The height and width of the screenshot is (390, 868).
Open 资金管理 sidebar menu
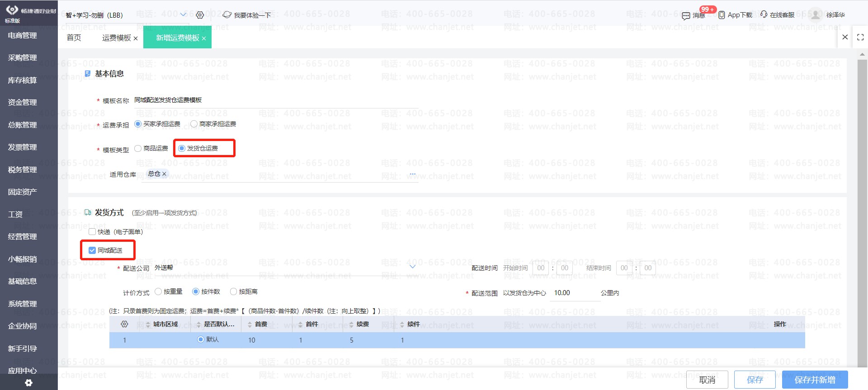pyautogui.click(x=23, y=102)
